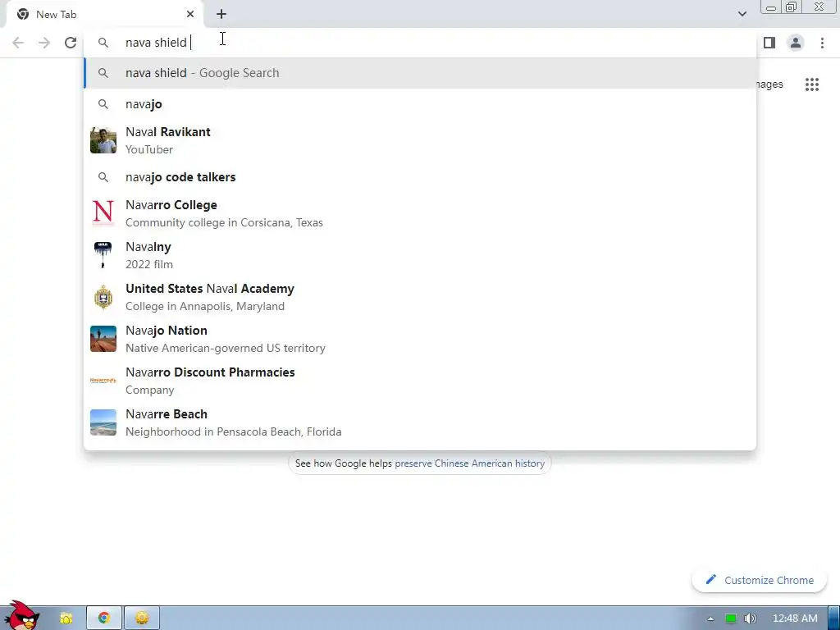Viewport: 840px width, 630px height.
Task: Close the New Tab tab
Action: coord(190,14)
